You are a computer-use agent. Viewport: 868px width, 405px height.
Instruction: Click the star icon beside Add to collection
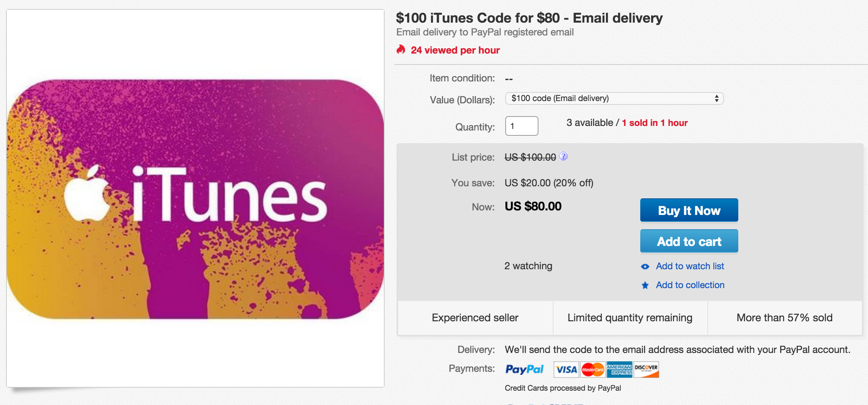tap(645, 285)
